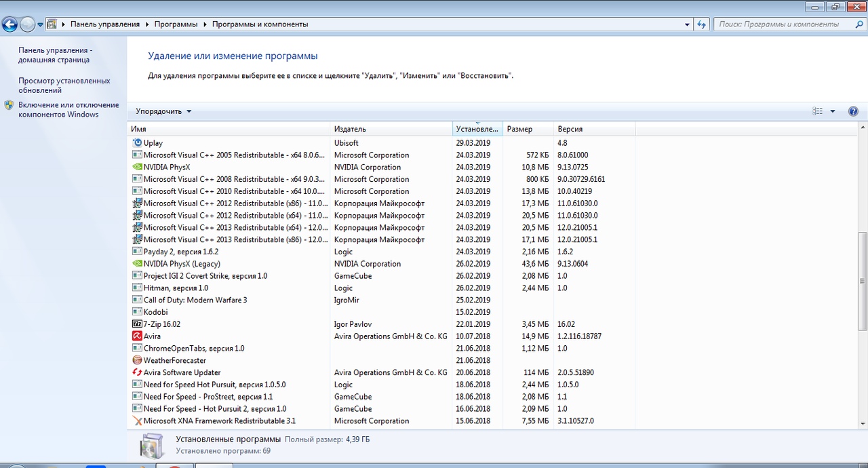868x468 pixels.
Task: Click the Панель управления breadcrumb
Action: [104, 24]
